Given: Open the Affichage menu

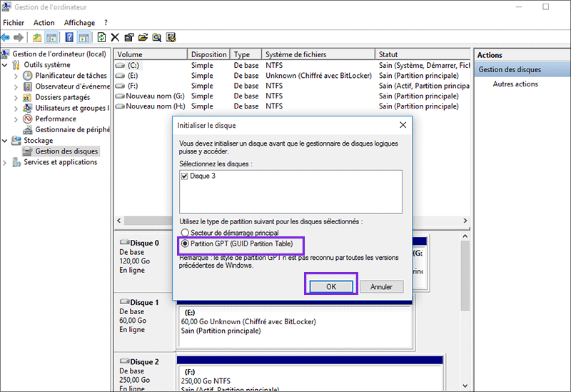Looking at the screenshot, I should [x=79, y=23].
